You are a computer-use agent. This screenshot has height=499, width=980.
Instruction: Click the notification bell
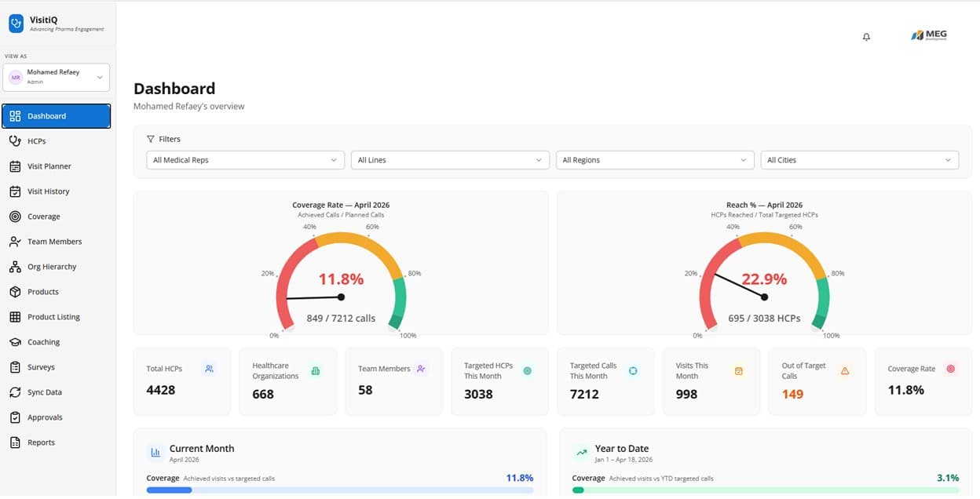point(866,36)
